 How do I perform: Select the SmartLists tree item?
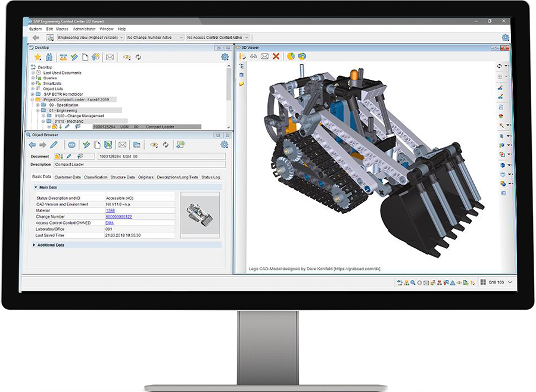click(x=52, y=83)
